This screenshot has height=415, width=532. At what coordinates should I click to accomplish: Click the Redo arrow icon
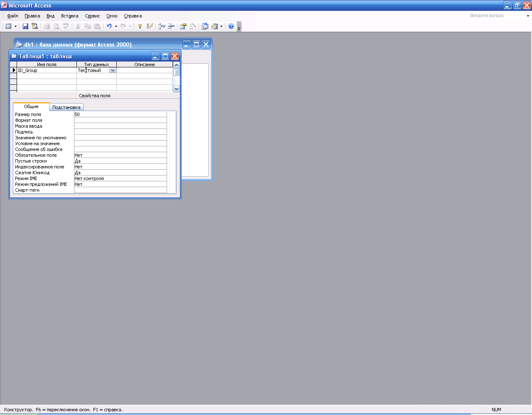(123, 26)
